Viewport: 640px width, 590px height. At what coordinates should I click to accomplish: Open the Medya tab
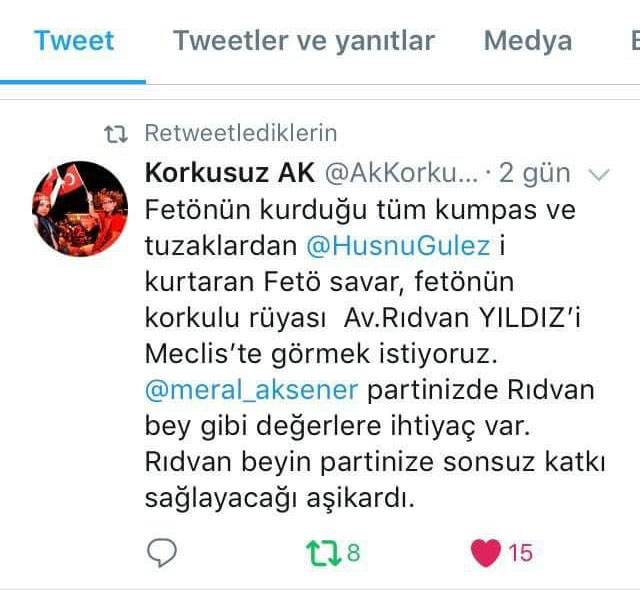click(527, 41)
